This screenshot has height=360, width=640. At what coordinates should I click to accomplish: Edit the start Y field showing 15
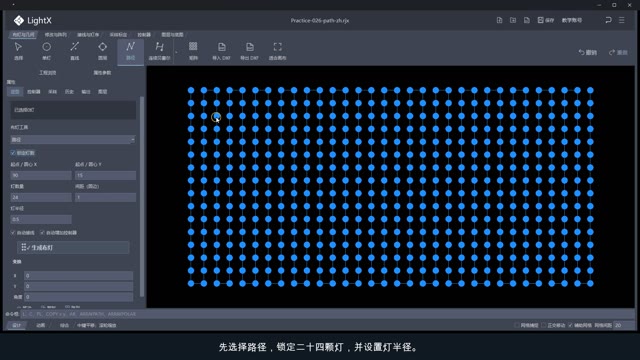tap(105, 176)
